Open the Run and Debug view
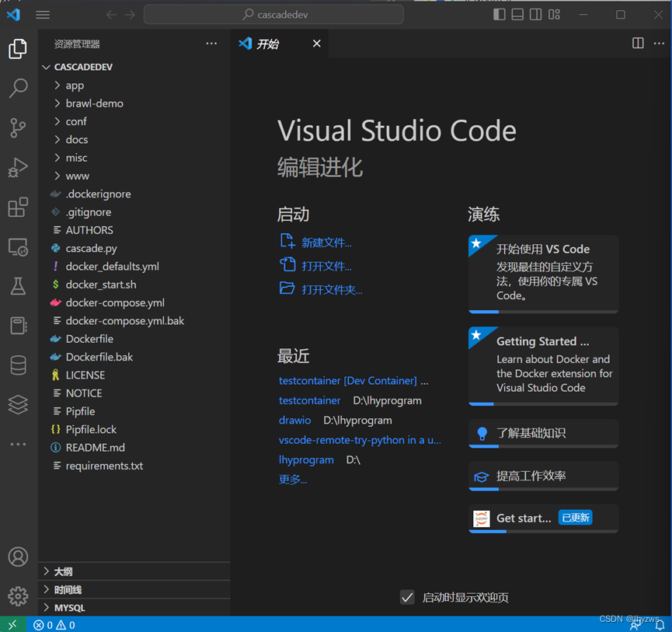Viewport: 672px width, 632px height. point(18,168)
